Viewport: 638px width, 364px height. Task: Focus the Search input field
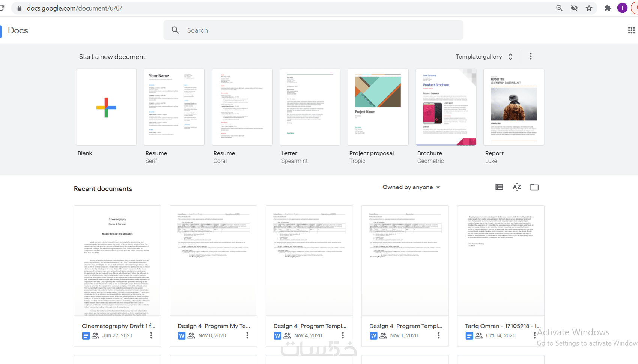click(313, 30)
